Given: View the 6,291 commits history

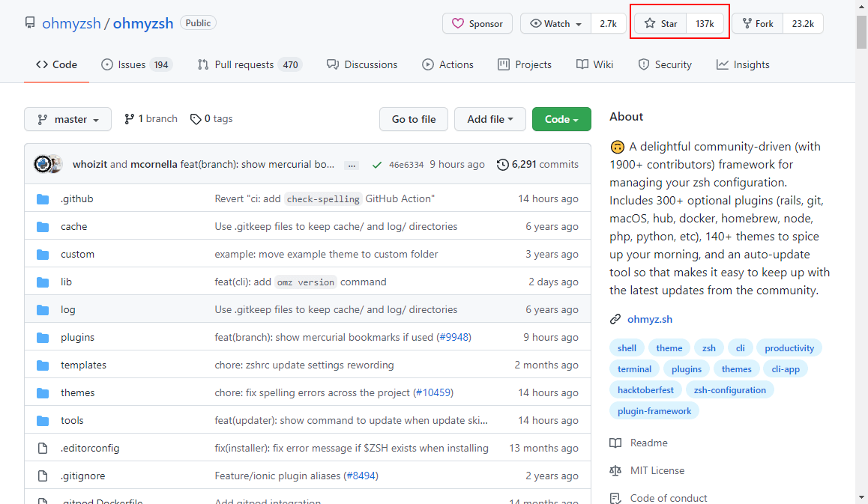Looking at the screenshot, I should 537,164.
